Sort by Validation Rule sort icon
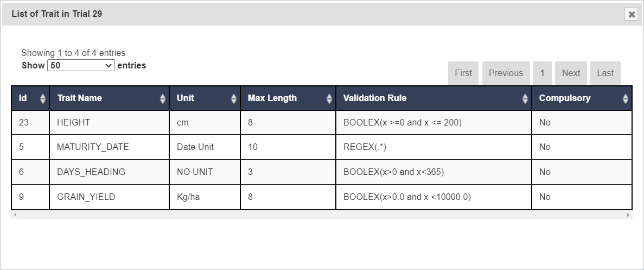 click(x=525, y=99)
